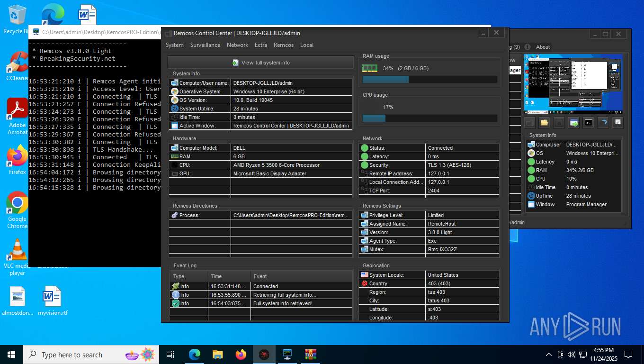Click the System Locale US flag icon
The height and width of the screenshot is (364, 644).
[x=364, y=275]
